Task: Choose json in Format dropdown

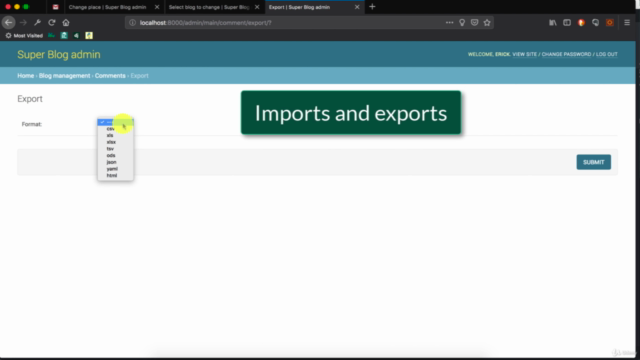Action: coord(115,162)
